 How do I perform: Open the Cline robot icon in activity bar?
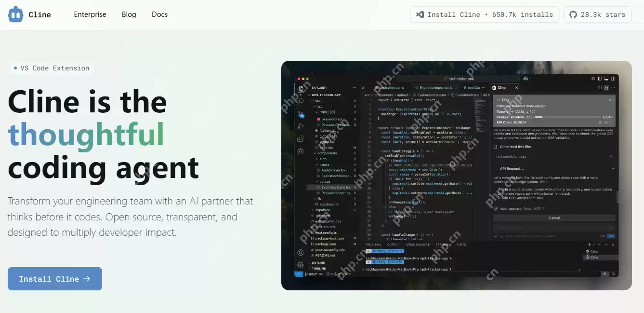coord(301,151)
